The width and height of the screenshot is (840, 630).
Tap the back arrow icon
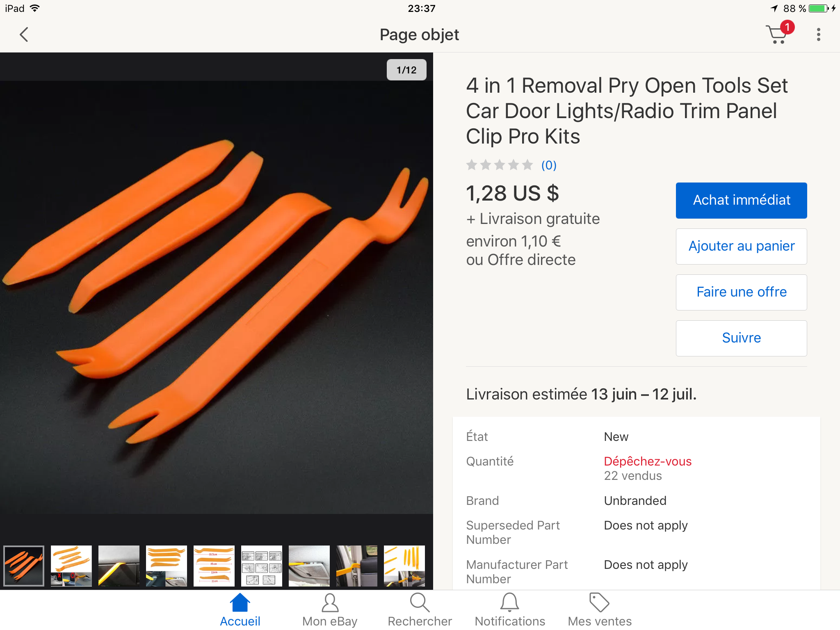click(x=24, y=34)
